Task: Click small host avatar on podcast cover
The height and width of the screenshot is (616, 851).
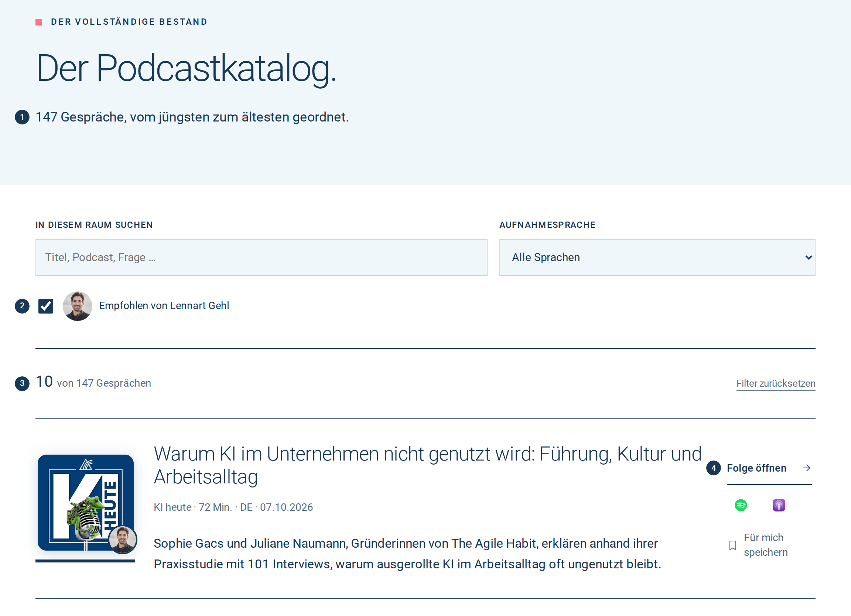Action: coord(123,540)
